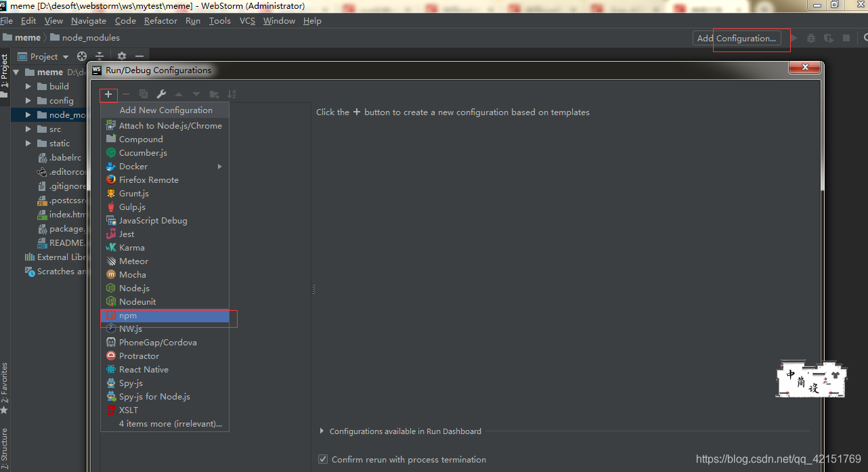Viewport: 868px width, 472px height.
Task: Pick Node.js configuration type
Action: point(165,288)
